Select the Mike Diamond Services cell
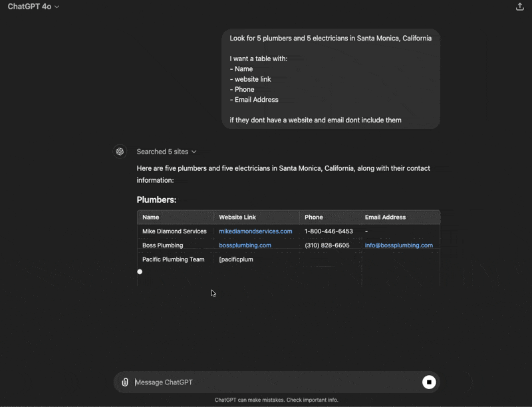 (174, 231)
